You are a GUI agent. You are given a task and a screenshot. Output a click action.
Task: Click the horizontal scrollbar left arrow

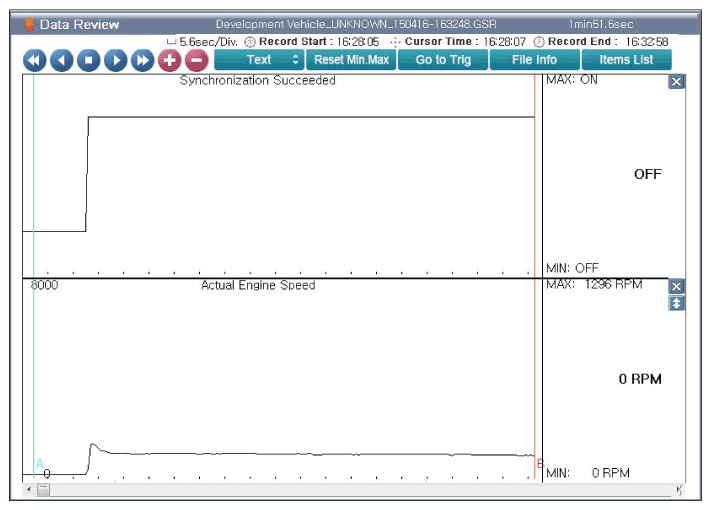(29, 489)
